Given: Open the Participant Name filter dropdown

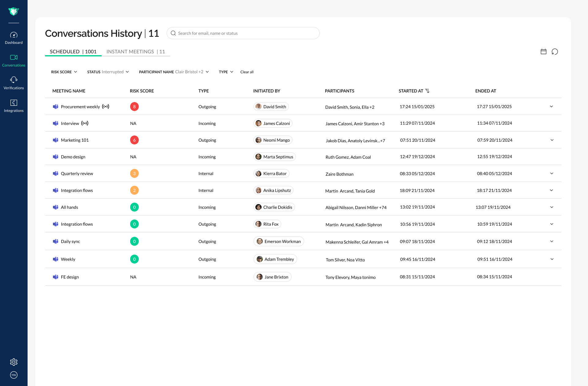Looking at the screenshot, I should [x=174, y=72].
